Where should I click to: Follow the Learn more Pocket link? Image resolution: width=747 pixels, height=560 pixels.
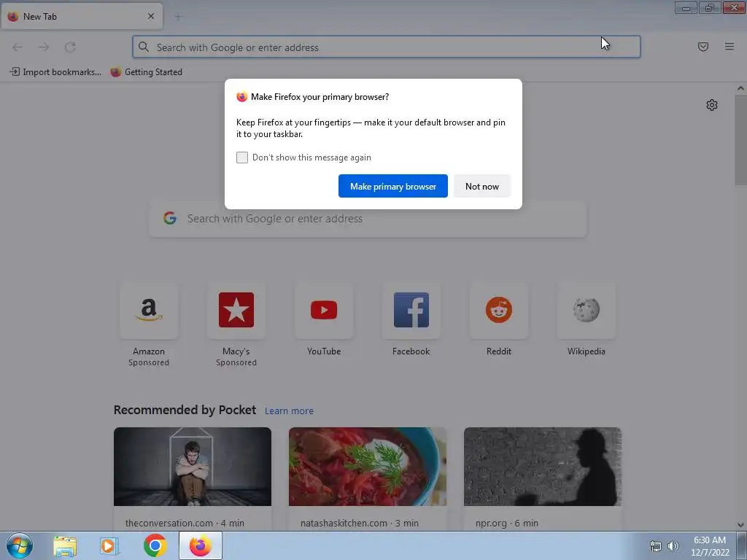(x=289, y=411)
